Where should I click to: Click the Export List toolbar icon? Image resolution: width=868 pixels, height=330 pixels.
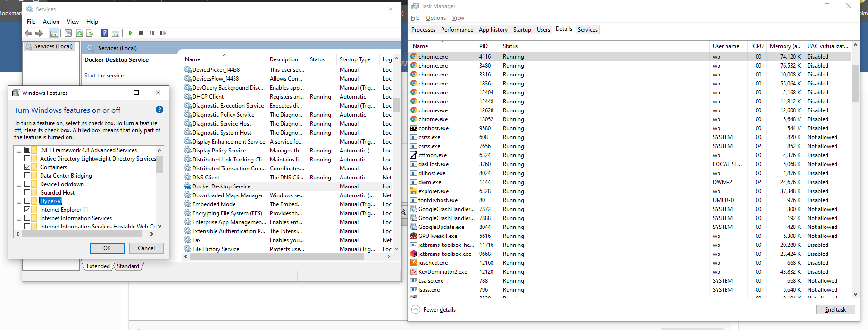[90, 33]
